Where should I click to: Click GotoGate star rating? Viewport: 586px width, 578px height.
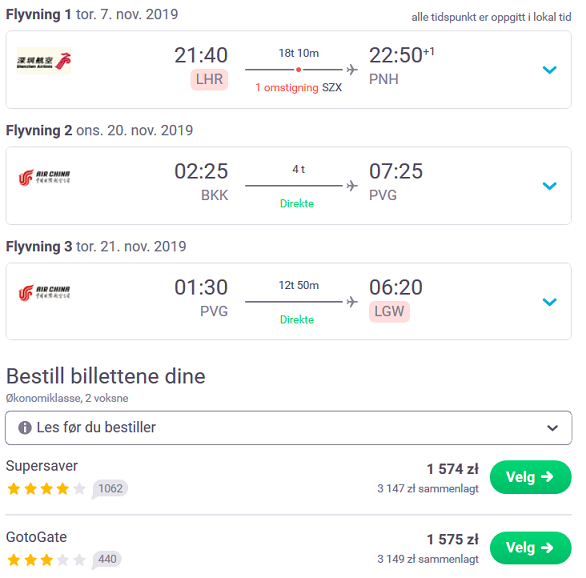46,560
